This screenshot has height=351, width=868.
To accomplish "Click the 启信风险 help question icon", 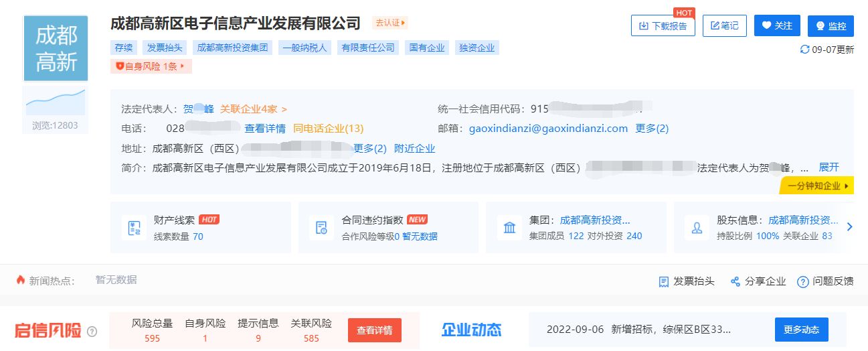I will click(92, 331).
